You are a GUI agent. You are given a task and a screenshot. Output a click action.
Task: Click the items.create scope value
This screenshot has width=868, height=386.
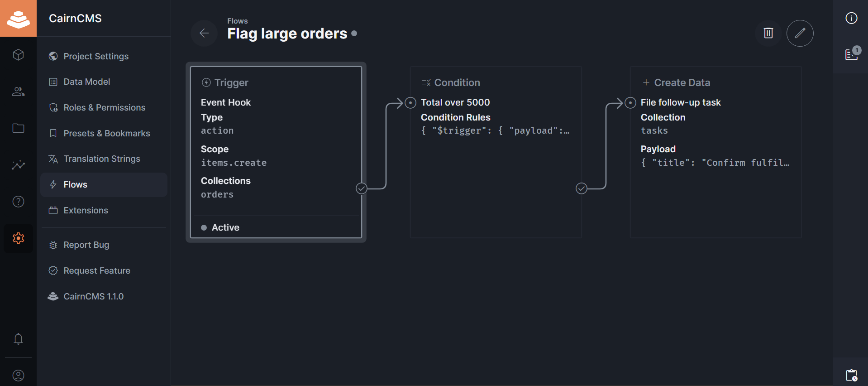point(234,163)
